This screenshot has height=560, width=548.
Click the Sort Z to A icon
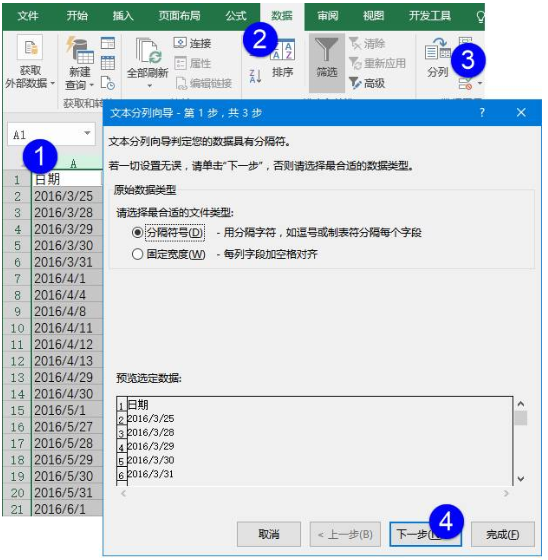point(255,76)
